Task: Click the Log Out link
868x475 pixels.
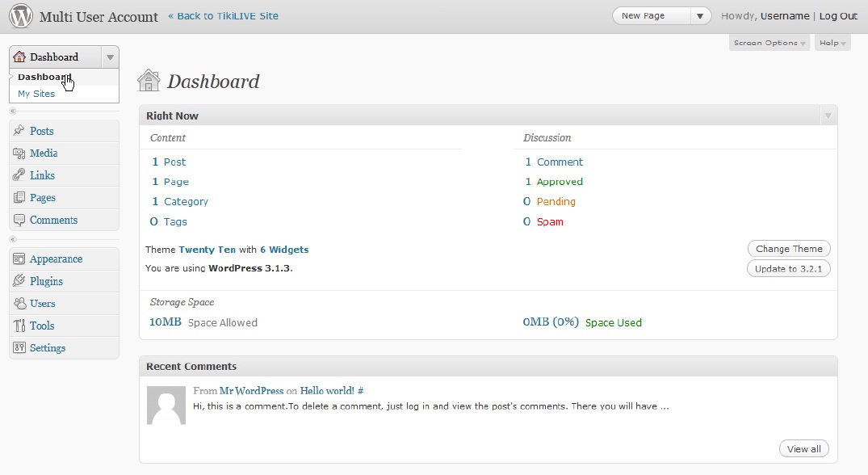Action: tap(838, 16)
